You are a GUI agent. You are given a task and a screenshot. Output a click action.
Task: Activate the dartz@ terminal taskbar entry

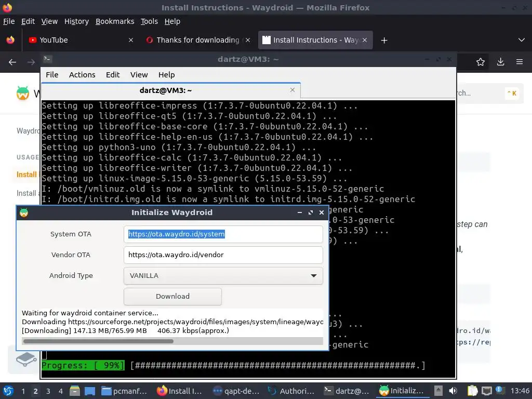tap(347, 391)
